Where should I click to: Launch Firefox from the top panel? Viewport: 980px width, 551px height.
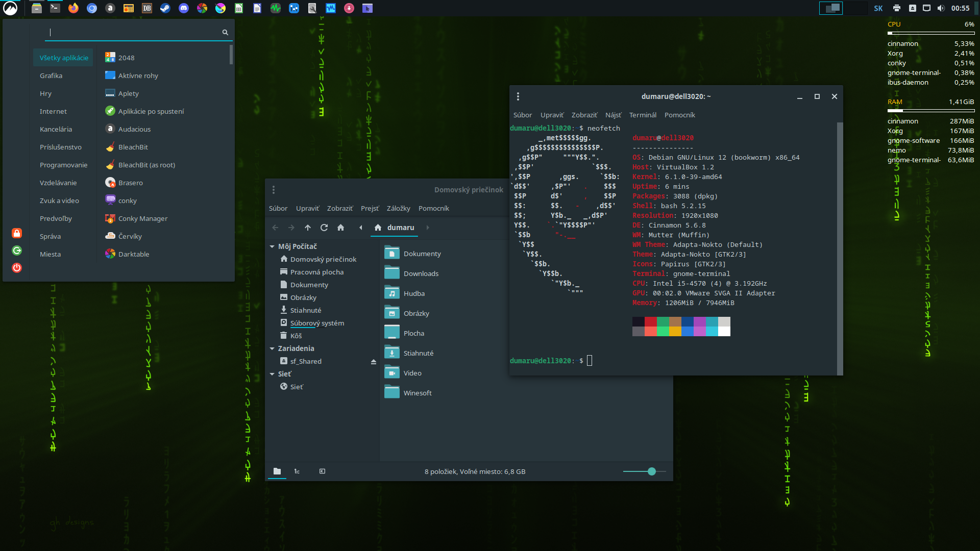[73, 8]
